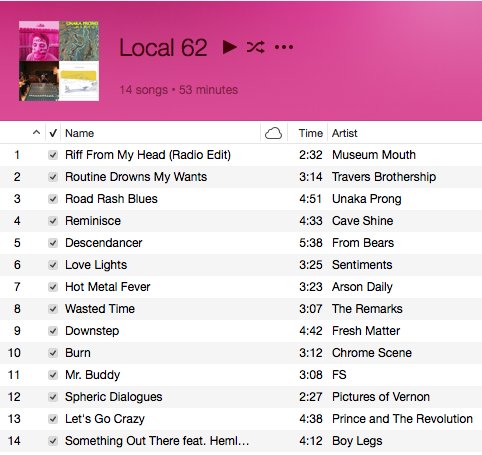Toggle the Reminisce checkbox
Image resolution: width=482 pixels, height=455 pixels.
click(53, 221)
